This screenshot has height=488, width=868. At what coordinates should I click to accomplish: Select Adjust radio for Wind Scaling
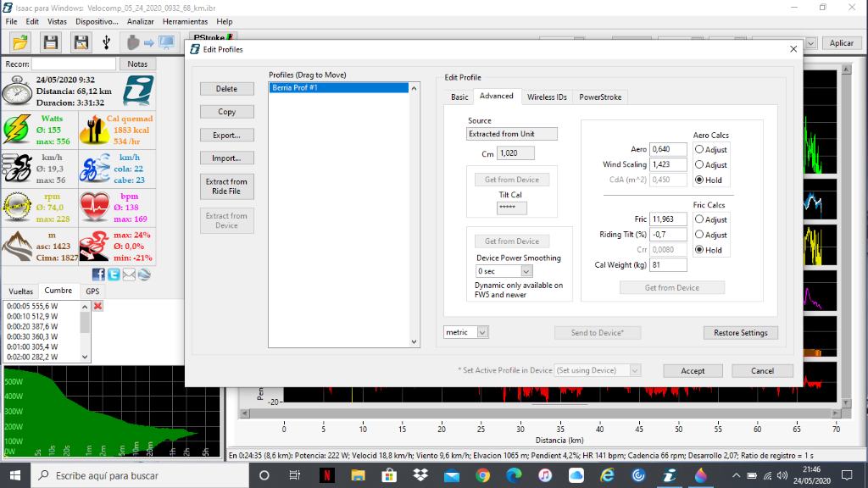pyautogui.click(x=699, y=164)
